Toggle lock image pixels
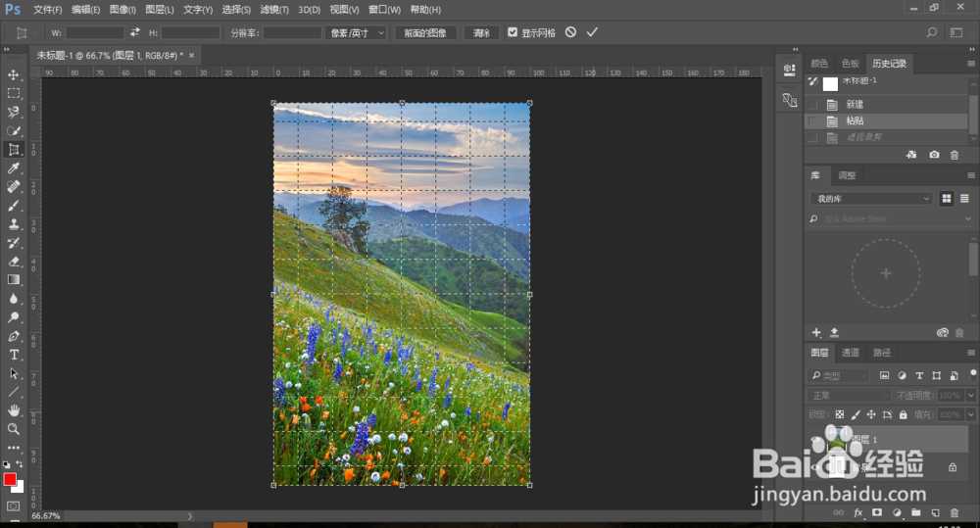Screen dimensions: 980x528 click(856, 414)
